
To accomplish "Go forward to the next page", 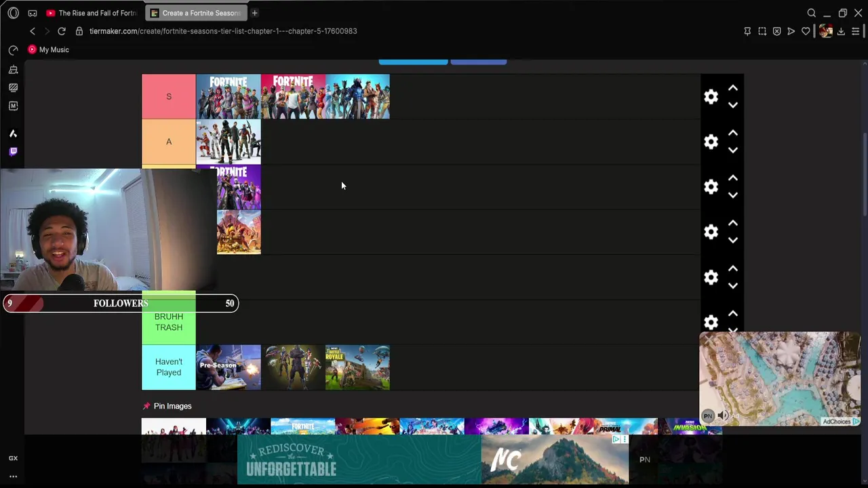I will (47, 31).
